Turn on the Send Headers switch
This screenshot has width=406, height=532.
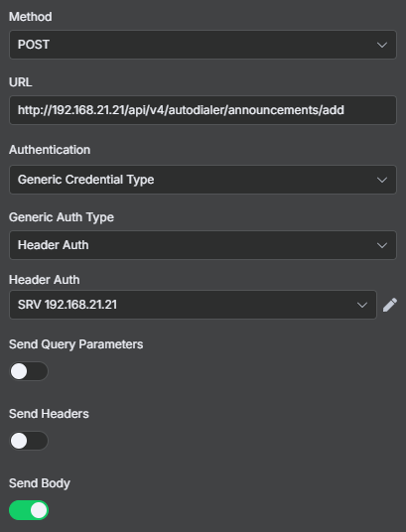[x=29, y=441]
